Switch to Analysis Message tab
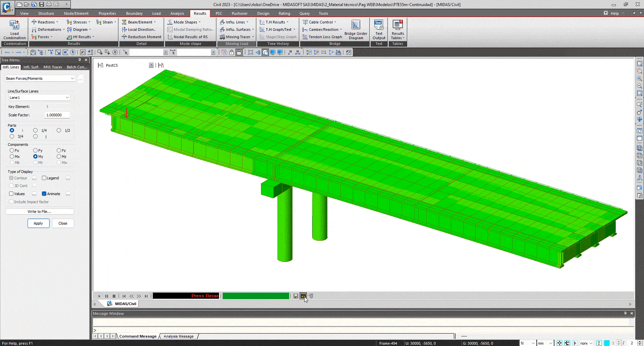 tap(178, 336)
